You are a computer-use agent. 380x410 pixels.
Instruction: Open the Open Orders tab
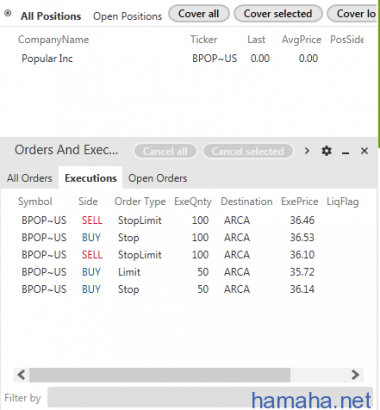(x=158, y=178)
